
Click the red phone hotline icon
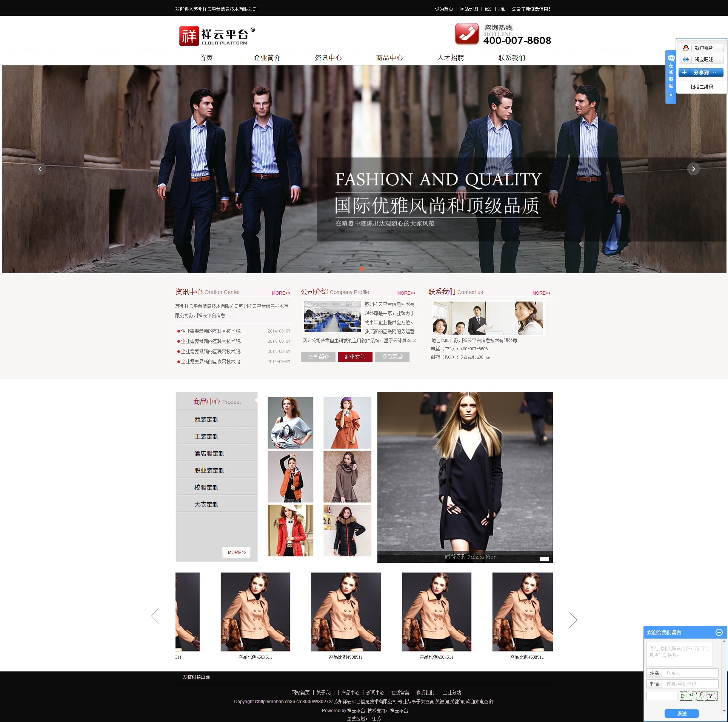[x=466, y=34]
